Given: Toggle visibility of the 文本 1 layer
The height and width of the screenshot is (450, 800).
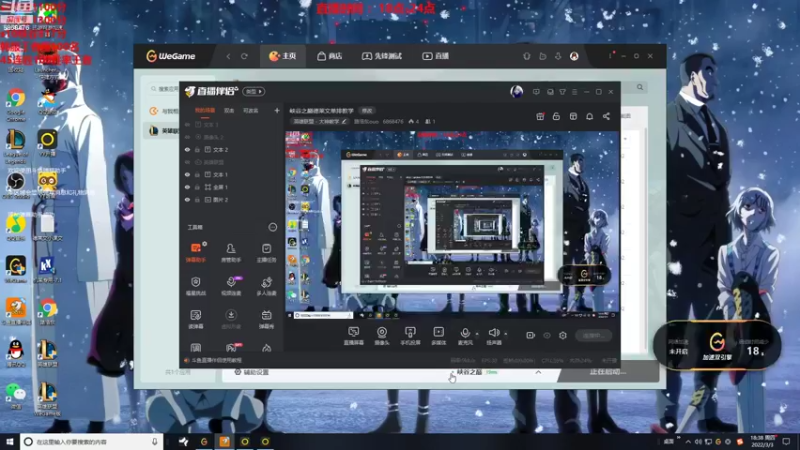Looking at the screenshot, I should [187, 174].
